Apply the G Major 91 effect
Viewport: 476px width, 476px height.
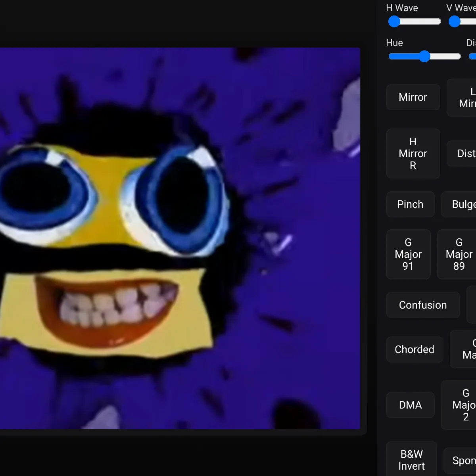tap(408, 254)
